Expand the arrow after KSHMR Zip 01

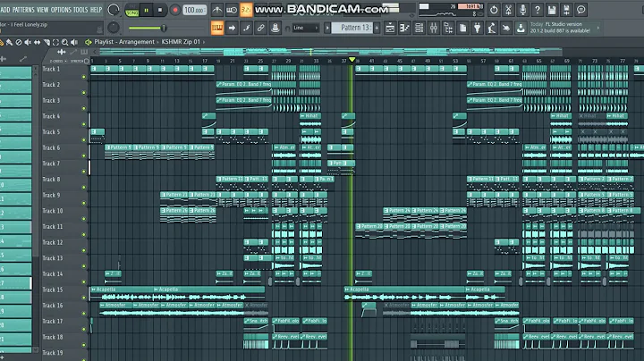(x=204, y=42)
